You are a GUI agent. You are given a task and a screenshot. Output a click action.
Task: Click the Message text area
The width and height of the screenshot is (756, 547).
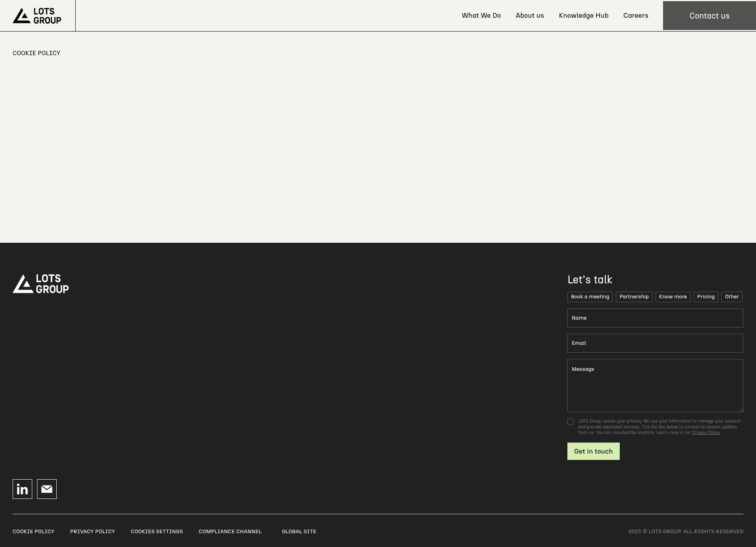655,385
